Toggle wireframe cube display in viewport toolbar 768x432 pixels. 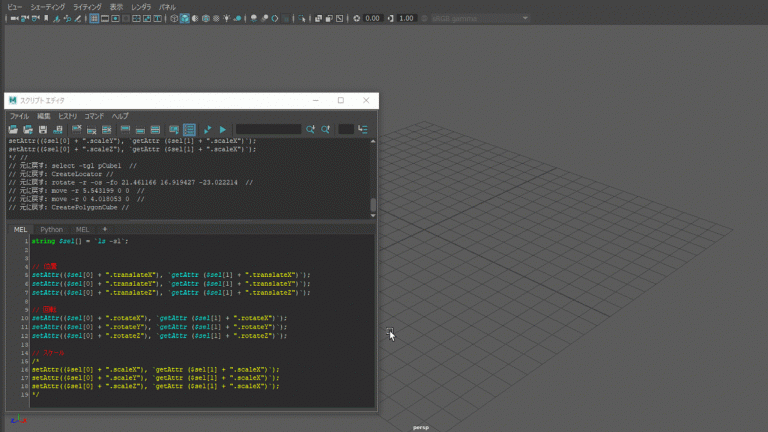173,18
